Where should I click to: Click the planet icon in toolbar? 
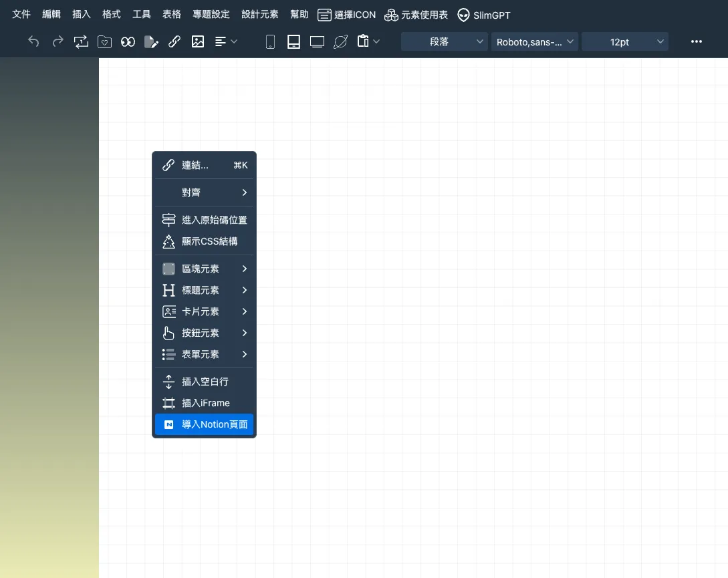[340, 42]
